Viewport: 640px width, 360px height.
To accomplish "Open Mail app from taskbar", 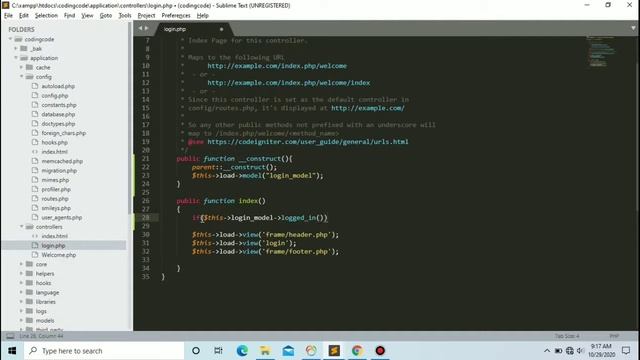I will pos(288,351).
